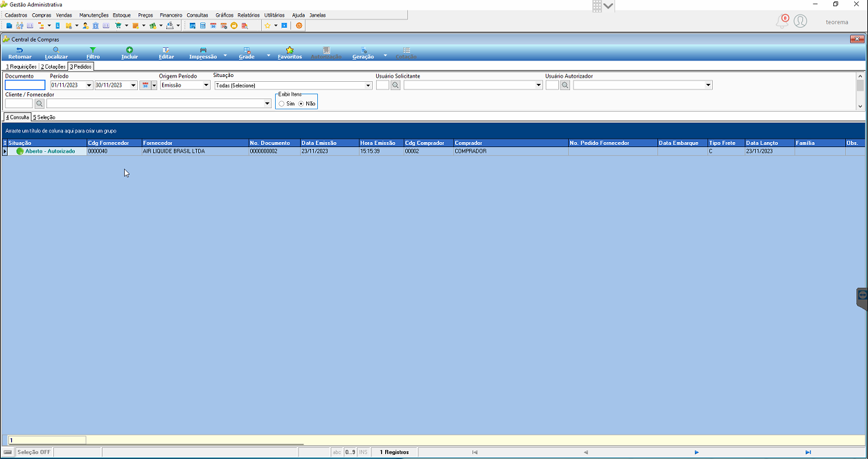Open the Origem Período combo box
Screen dimensions: 868x459
206,85
